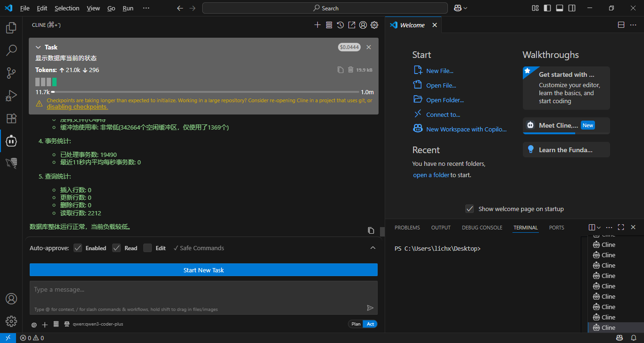Copy the task text in the Task header
644x343 pixels.
(340, 70)
